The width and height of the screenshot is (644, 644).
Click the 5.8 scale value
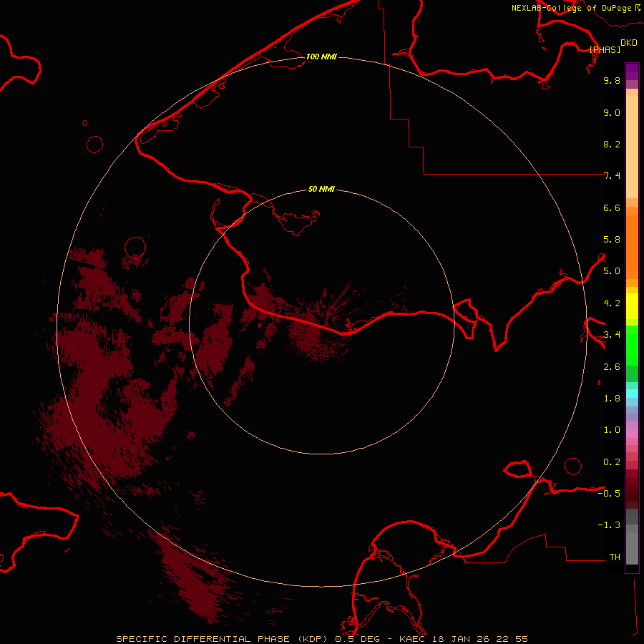coord(612,240)
